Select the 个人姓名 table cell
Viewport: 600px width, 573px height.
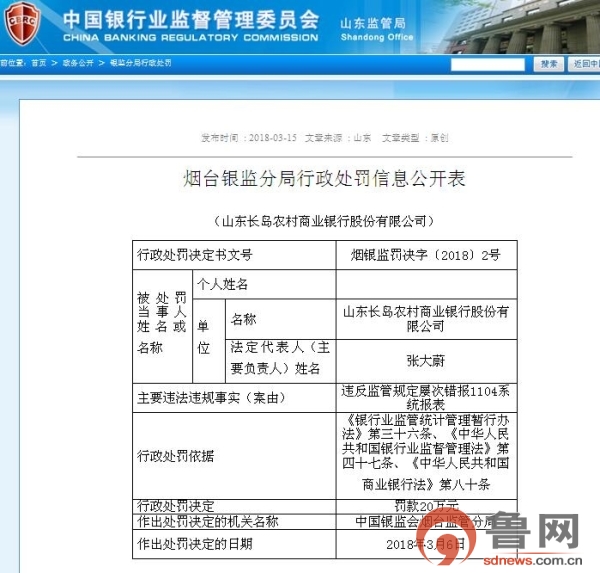click(x=264, y=284)
